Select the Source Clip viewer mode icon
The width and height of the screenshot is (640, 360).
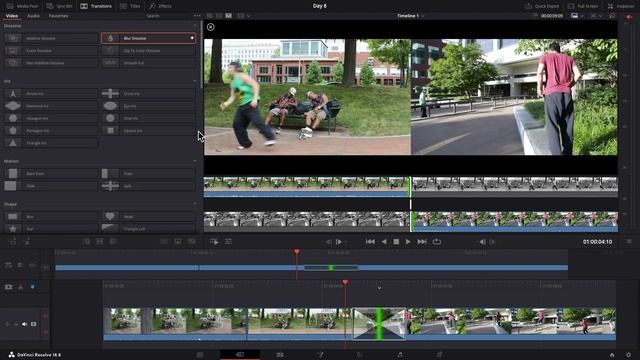209,16
